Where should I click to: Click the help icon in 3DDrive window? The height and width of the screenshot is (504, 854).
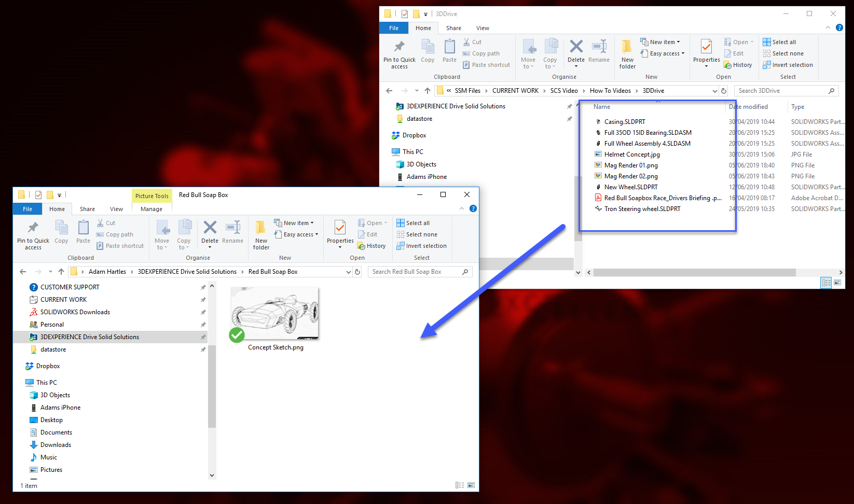point(839,27)
